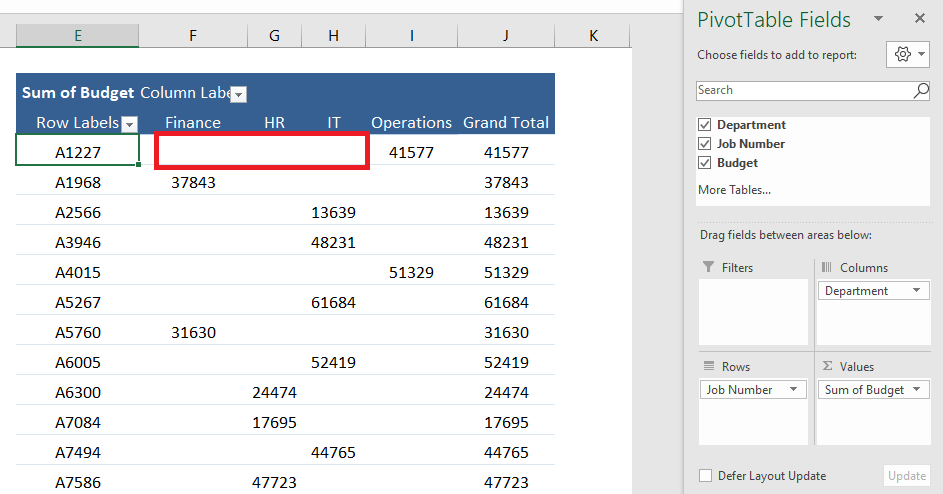Open the Column Labels filter button

pyautogui.click(x=239, y=94)
